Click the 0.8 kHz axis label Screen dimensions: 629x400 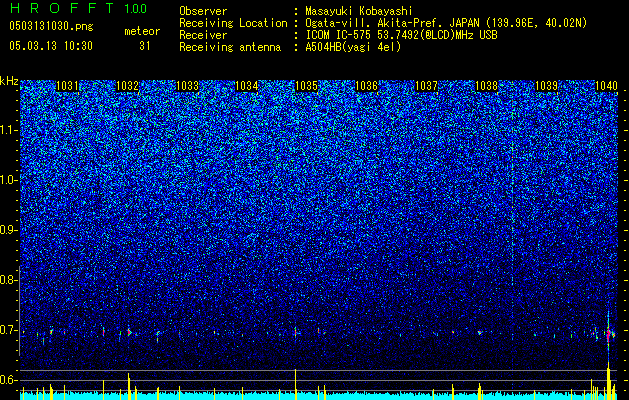pyautogui.click(x=8, y=280)
